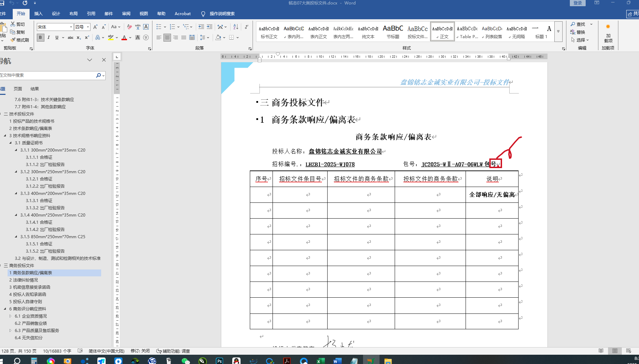The image size is (639, 364).
Task: Open the navigation pane options dropdown
Action: [89, 60]
